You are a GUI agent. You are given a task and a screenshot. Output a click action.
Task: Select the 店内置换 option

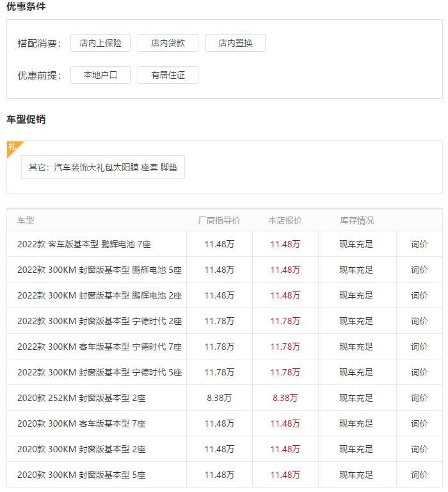[x=235, y=43]
